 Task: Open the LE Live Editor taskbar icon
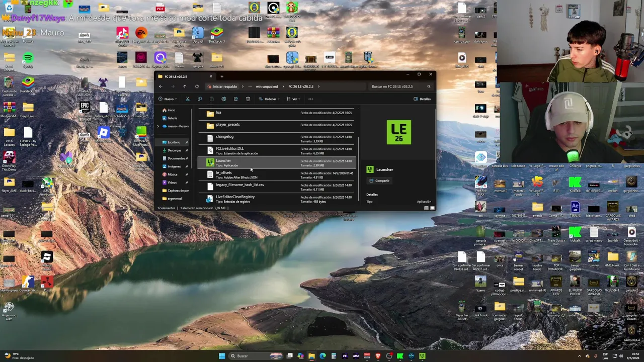point(422,356)
